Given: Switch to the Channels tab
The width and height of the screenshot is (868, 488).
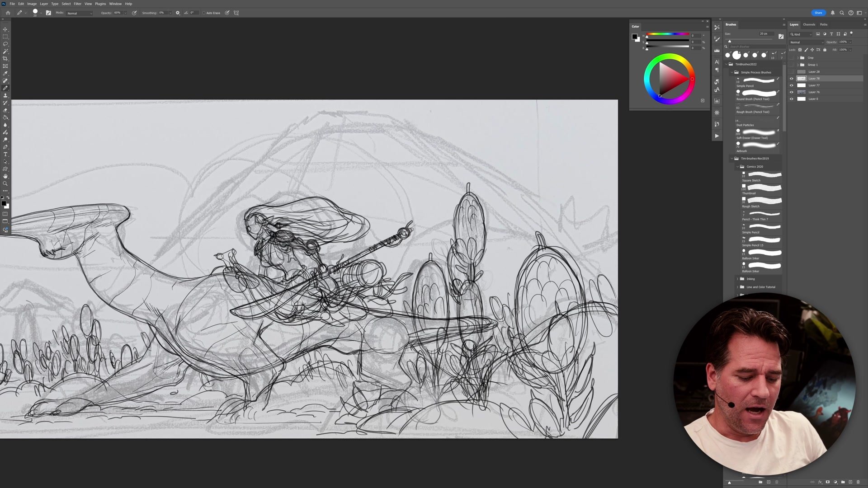Looking at the screenshot, I should (x=809, y=24).
